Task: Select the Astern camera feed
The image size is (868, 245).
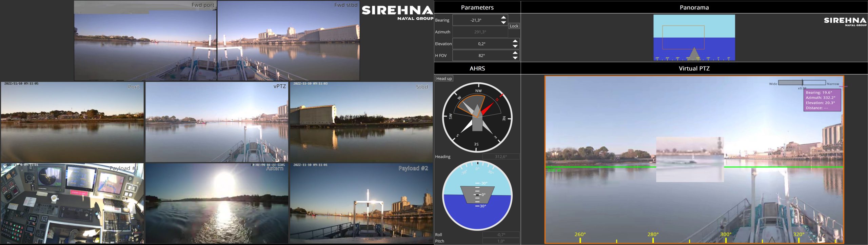Action: click(x=217, y=203)
